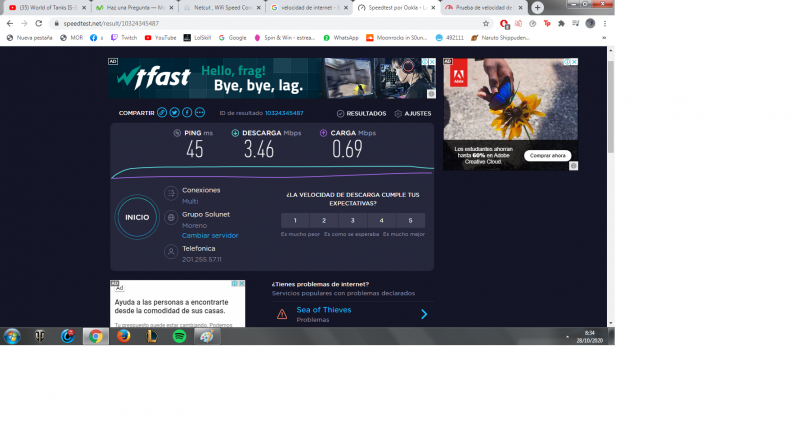Open the Chrome profile avatar
This screenshot has height=444, width=800.
[590, 23]
